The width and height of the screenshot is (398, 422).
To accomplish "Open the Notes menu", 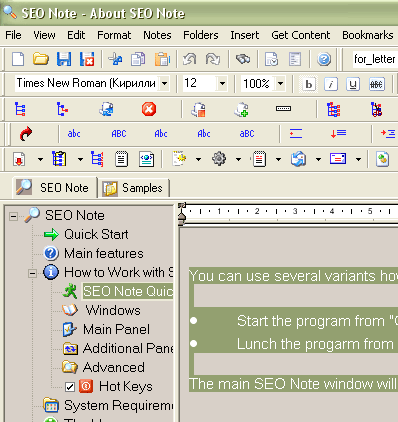I will coord(157,35).
